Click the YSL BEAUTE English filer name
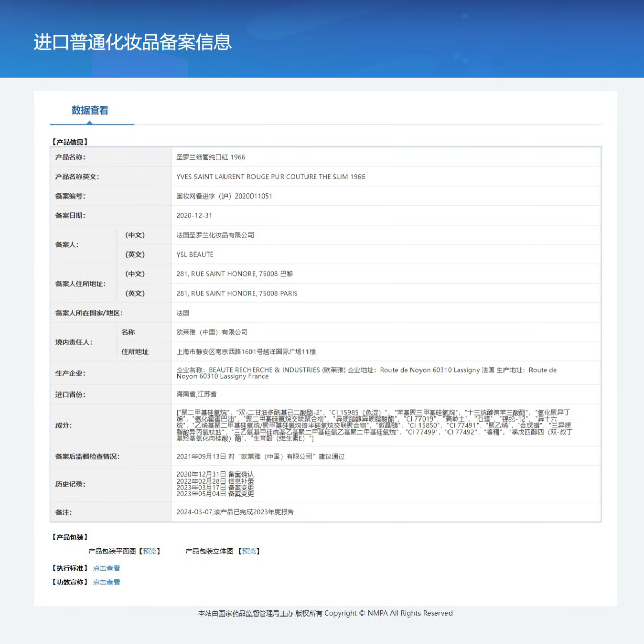Screen dimensions: 644x644 pyautogui.click(x=194, y=254)
